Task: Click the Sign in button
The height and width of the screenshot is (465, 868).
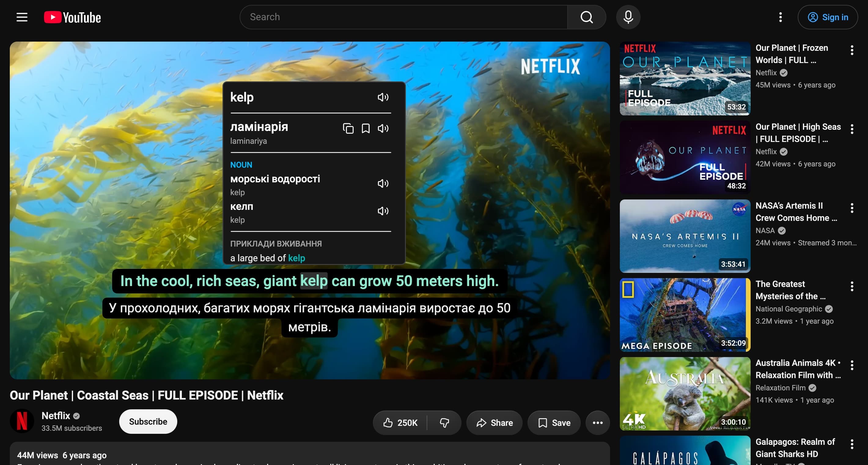Action: point(828,17)
